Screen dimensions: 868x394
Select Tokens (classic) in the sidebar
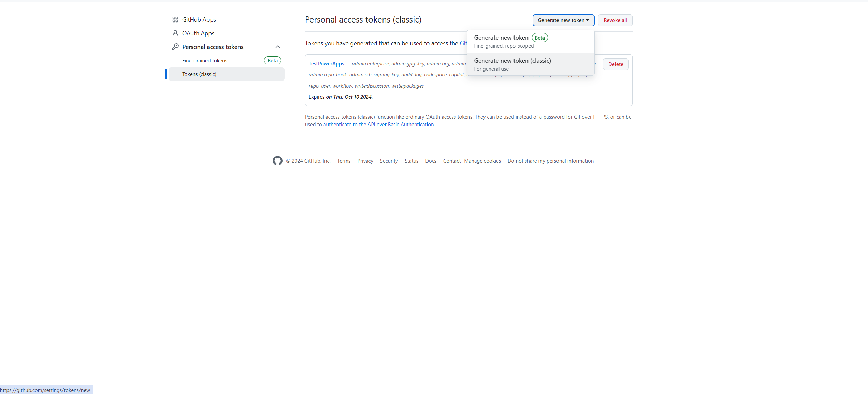[199, 74]
